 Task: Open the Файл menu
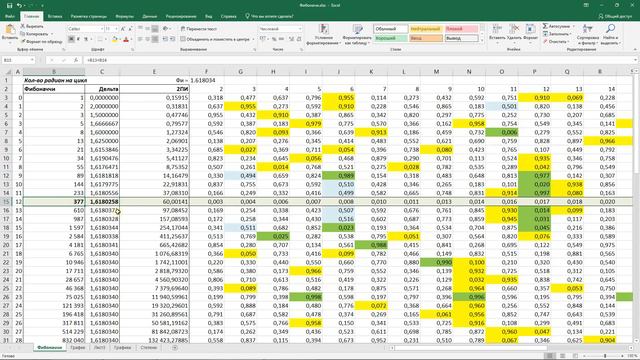pos(10,16)
